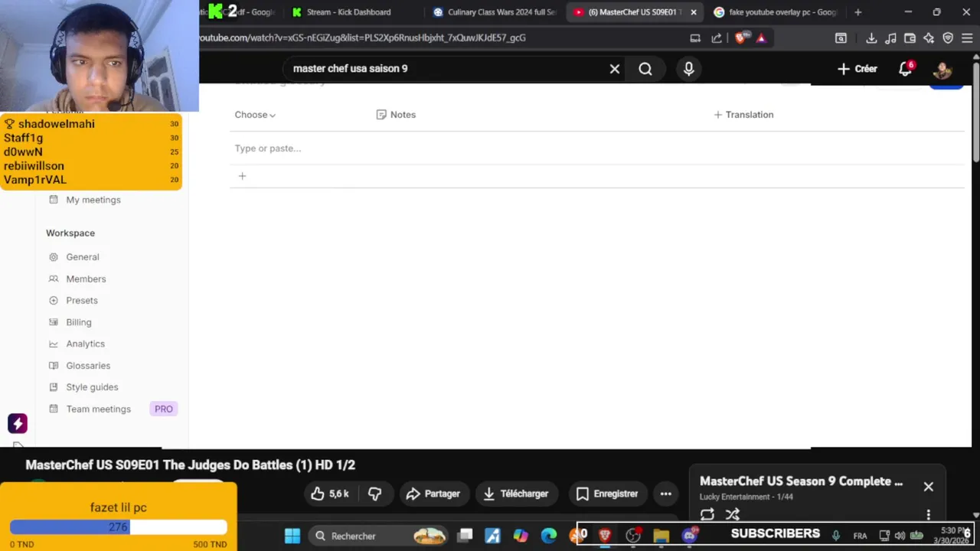Expand the Choose dropdown

tap(255, 115)
